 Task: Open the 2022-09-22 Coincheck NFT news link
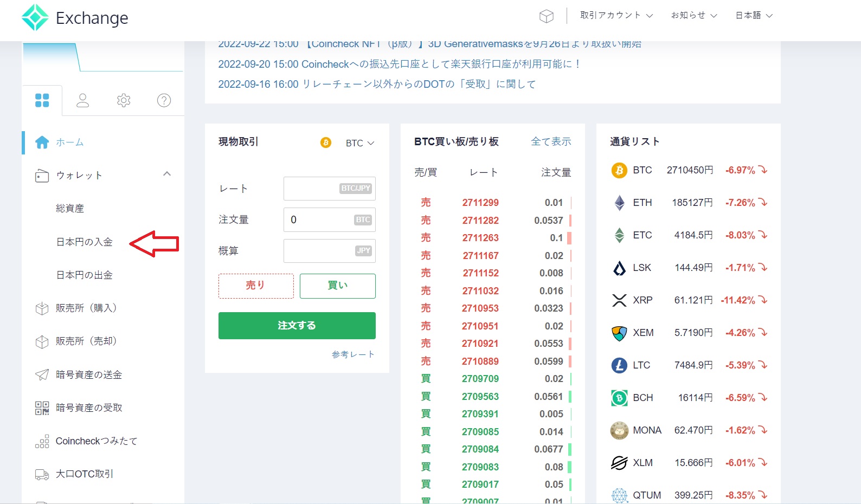(x=429, y=44)
